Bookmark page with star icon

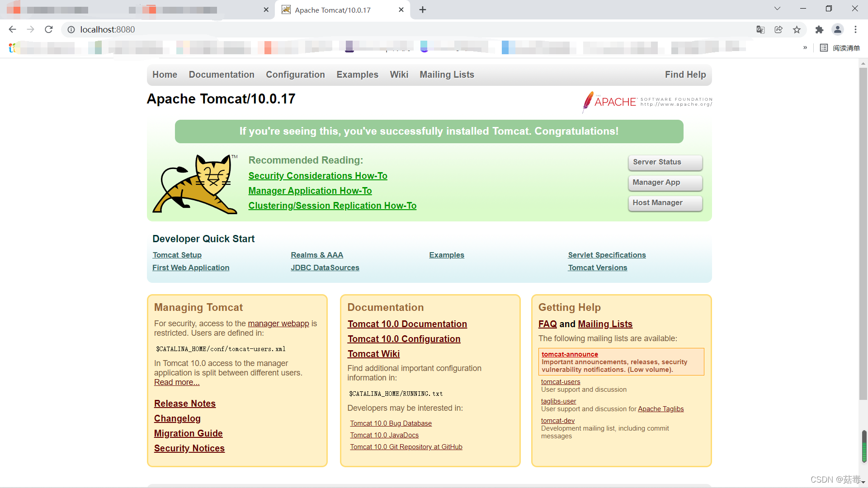(797, 29)
